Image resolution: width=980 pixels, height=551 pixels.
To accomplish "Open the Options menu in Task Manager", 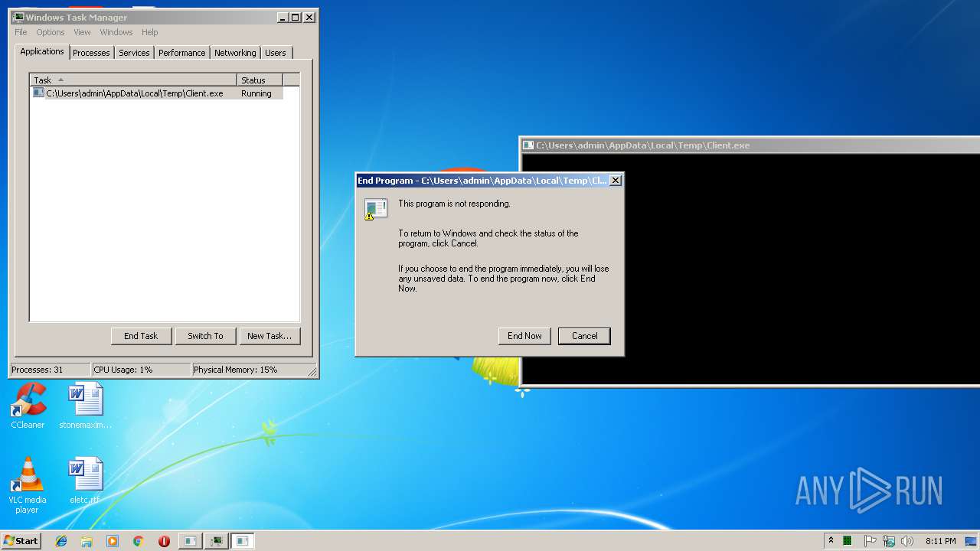I will [51, 32].
